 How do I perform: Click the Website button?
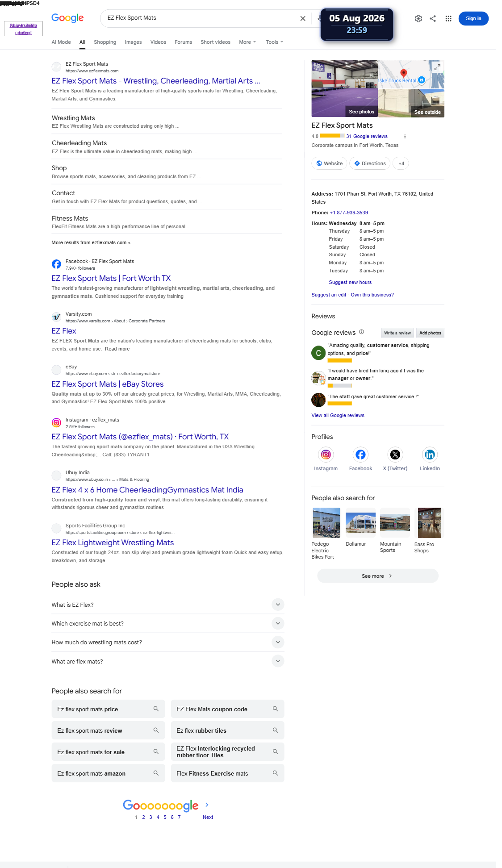pos(329,163)
